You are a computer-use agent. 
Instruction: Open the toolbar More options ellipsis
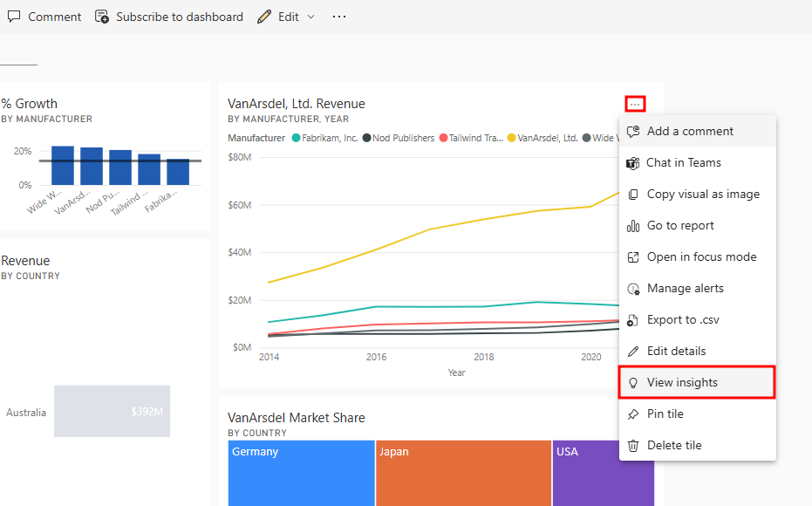(x=339, y=17)
